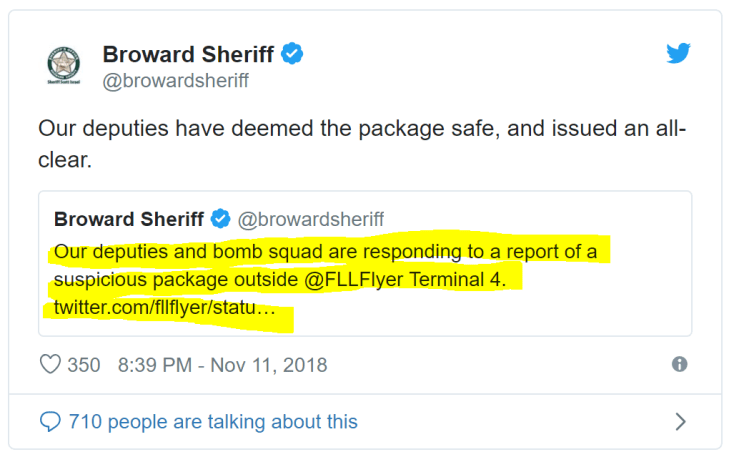Follow the twitter.com/fllflyer/statu… link
This screenshot has width=734, height=457.
point(164,308)
